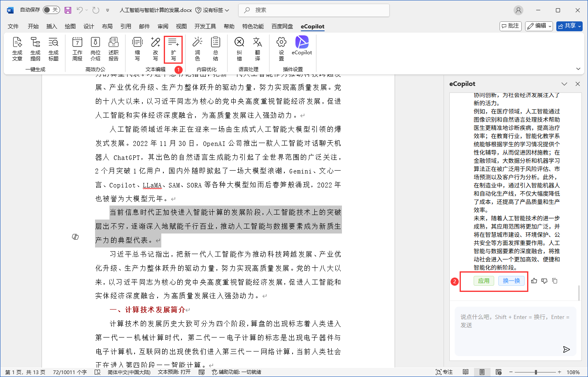
Task: Click the green 应用 button
Action: (483, 281)
